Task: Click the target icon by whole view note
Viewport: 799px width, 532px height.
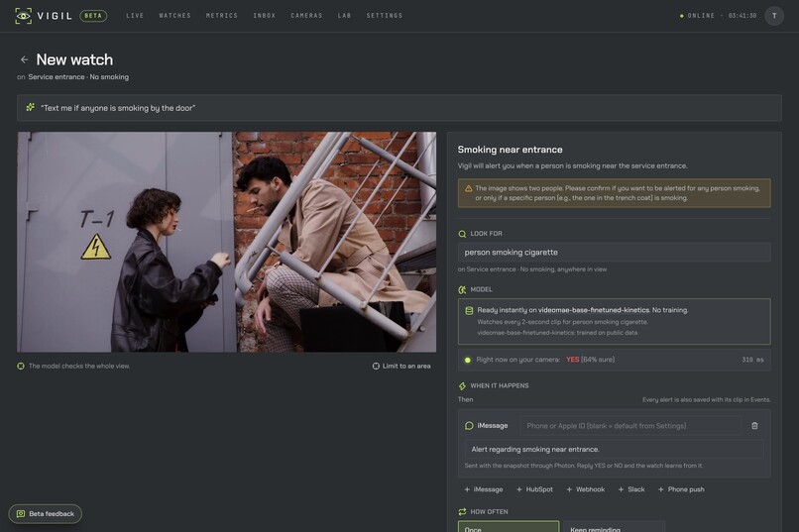Action: coord(21,366)
